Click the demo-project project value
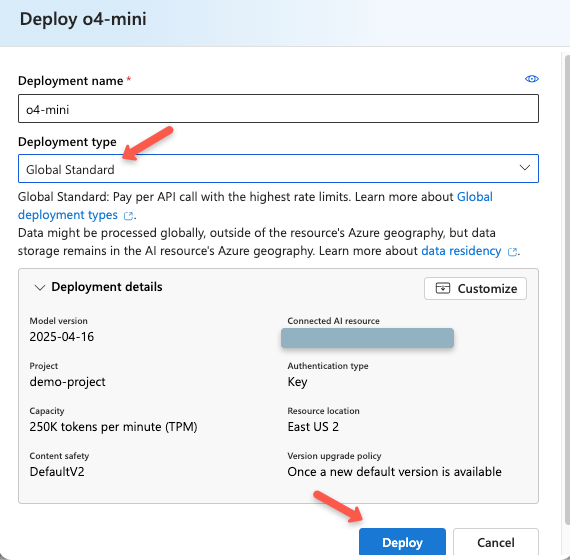Image resolution: width=570 pixels, height=560 pixels. click(x=68, y=382)
